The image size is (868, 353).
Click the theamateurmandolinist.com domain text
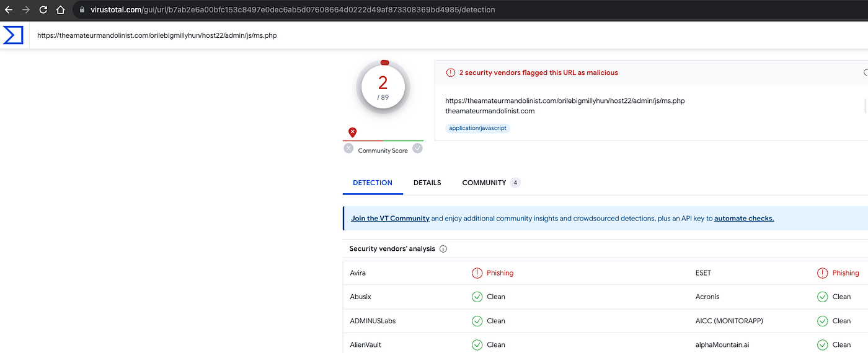[490, 111]
